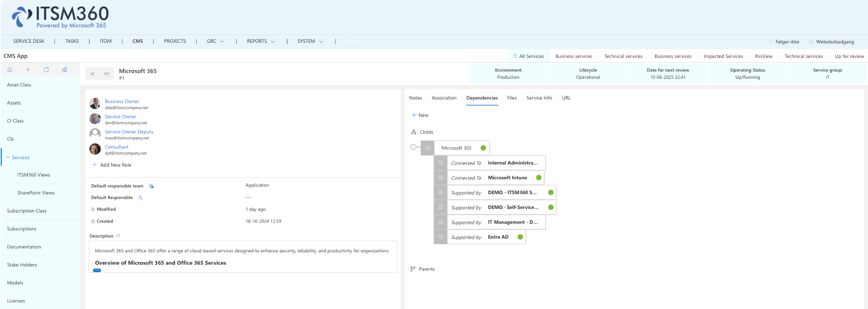The image size is (868, 309).
Task: Collapse the Services sidebar section chevron
Action: 8,157
